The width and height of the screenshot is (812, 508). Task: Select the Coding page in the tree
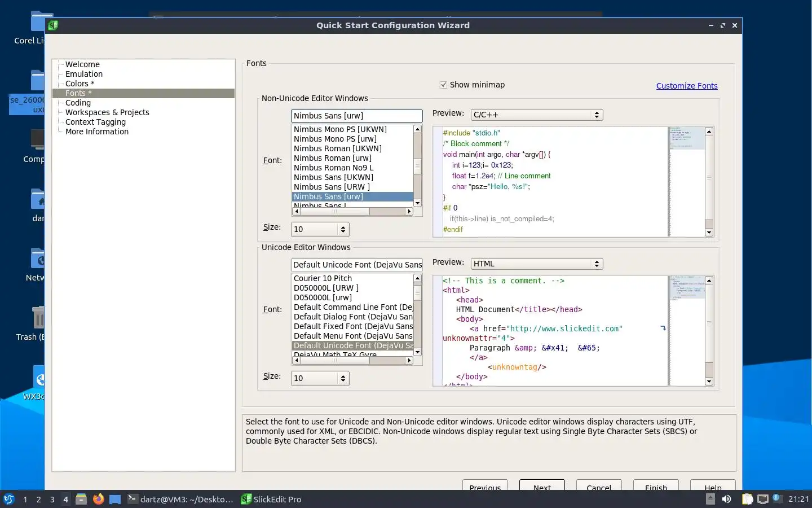click(78, 103)
